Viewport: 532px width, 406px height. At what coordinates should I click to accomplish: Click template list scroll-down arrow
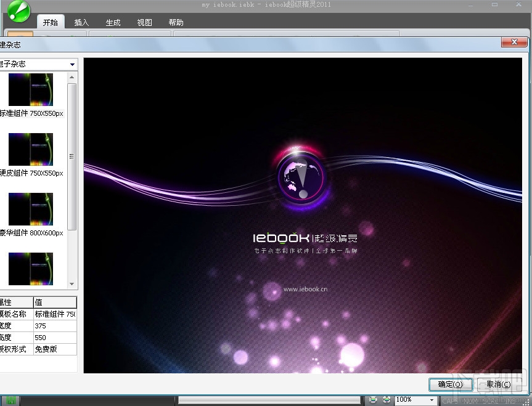point(72,284)
